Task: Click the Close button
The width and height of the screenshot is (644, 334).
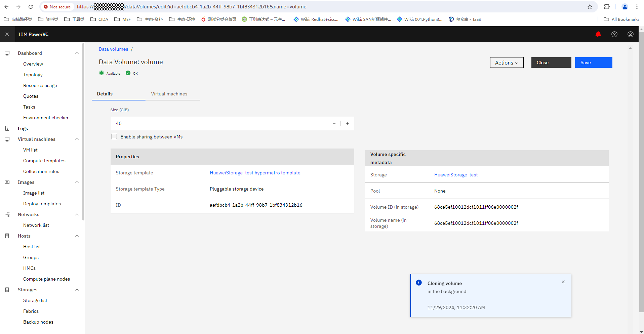Action: [551, 62]
